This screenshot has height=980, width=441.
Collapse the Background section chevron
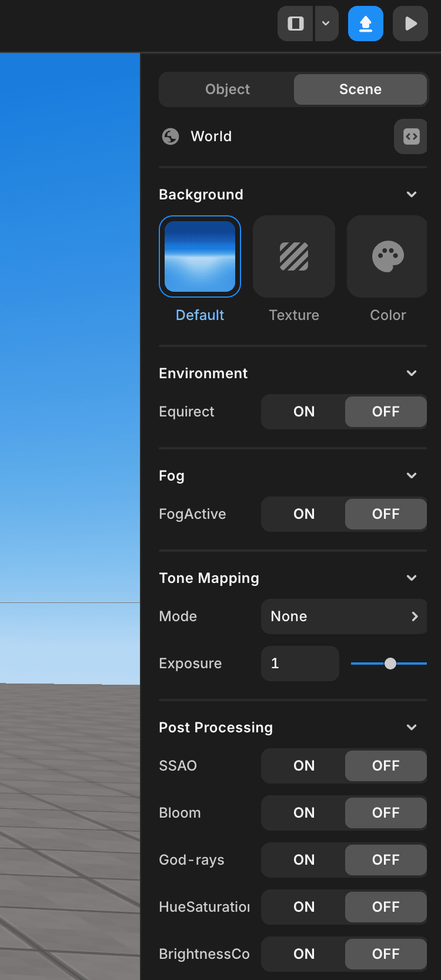click(x=412, y=195)
